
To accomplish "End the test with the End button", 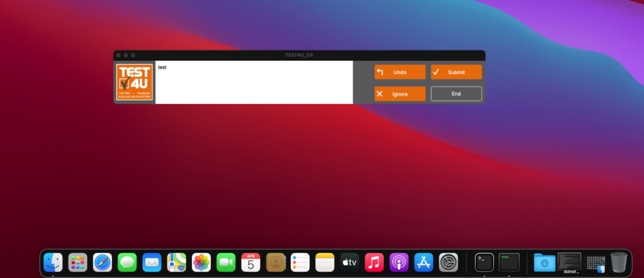I will 456,94.
